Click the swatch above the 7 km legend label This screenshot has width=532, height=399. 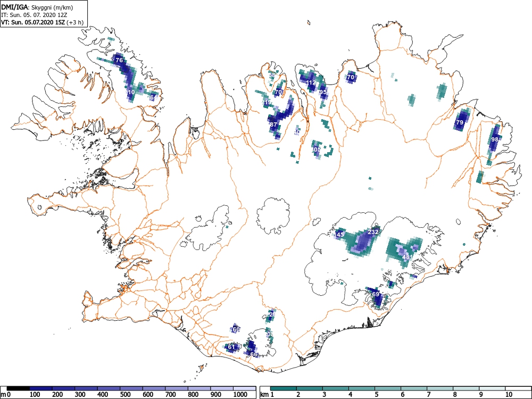coord(440,388)
